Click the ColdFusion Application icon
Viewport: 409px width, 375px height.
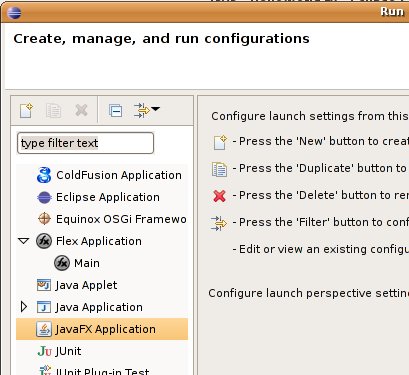pos(44,175)
